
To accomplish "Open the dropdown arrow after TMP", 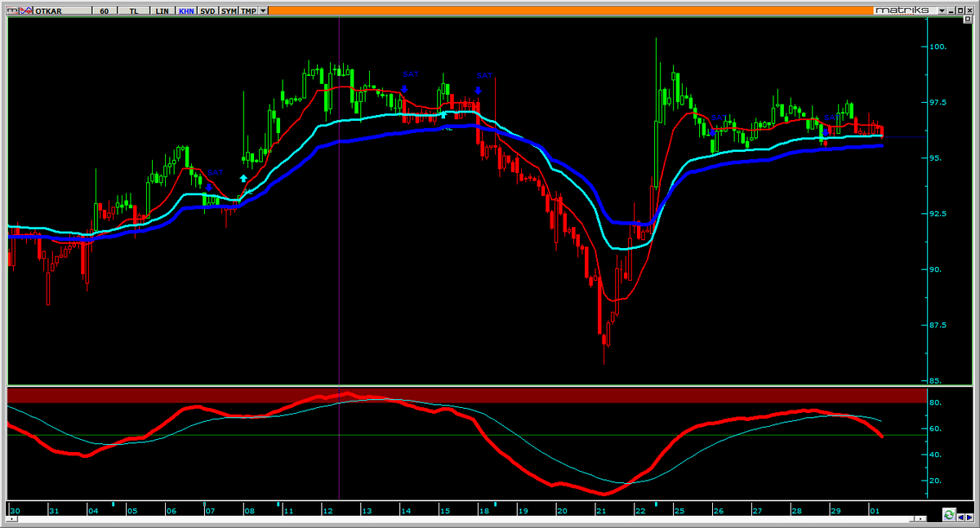I will point(263,11).
